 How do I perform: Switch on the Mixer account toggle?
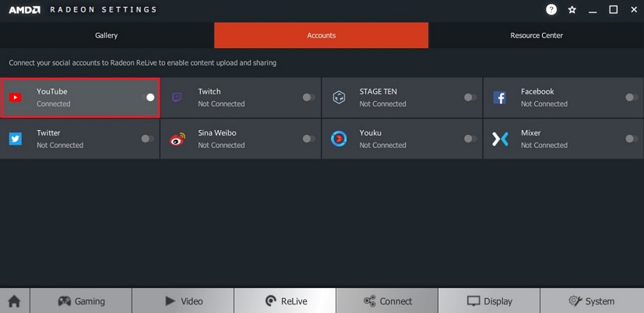[632, 139]
